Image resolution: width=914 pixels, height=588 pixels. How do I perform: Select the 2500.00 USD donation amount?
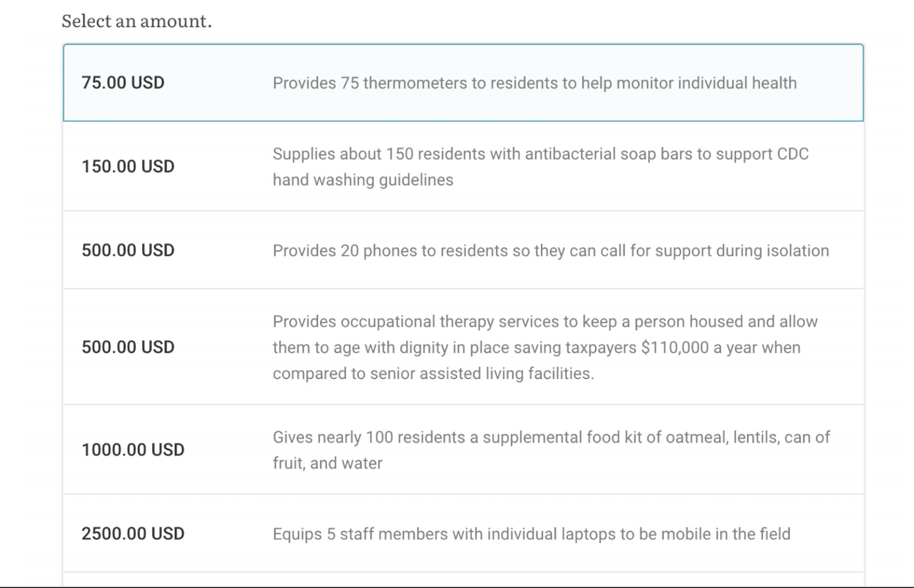[133, 534]
